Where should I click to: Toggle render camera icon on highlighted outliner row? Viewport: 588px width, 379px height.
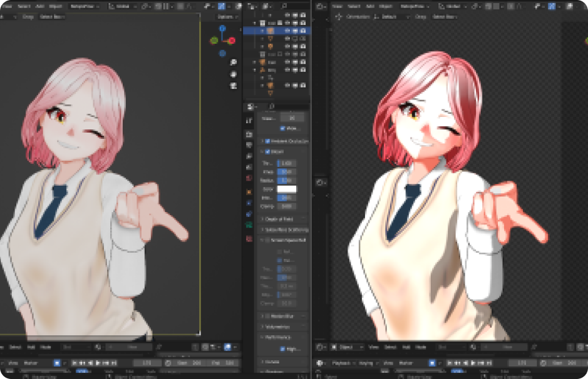pos(303,31)
